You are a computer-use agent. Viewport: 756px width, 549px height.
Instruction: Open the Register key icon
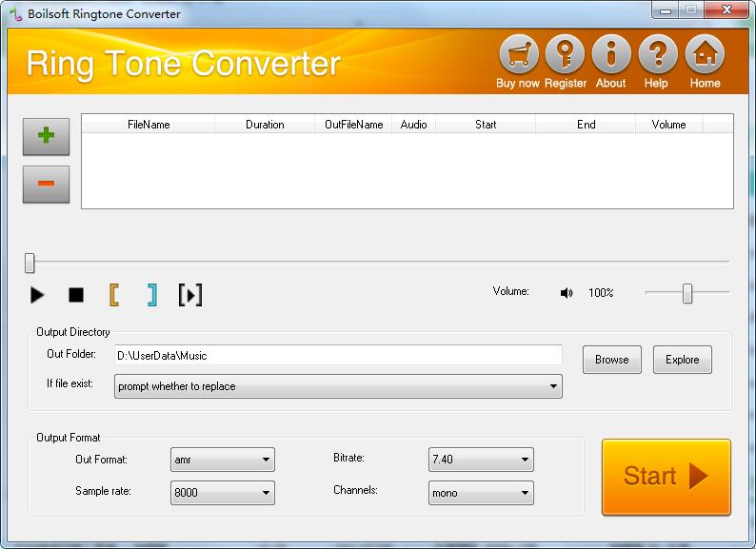pos(565,54)
